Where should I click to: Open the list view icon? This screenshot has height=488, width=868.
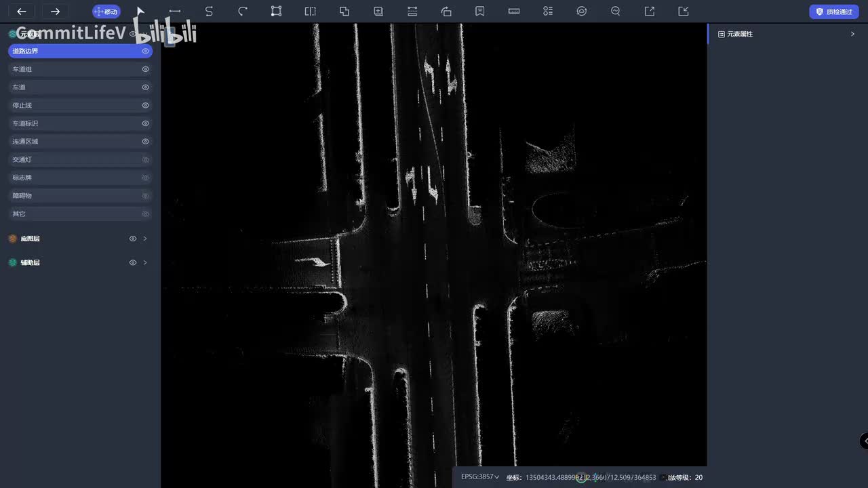(x=548, y=12)
